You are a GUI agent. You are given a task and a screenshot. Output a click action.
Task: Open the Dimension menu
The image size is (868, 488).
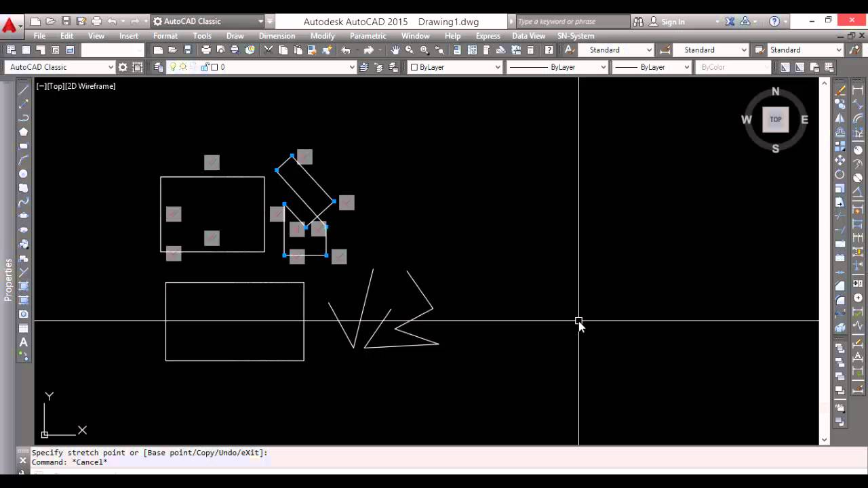(x=277, y=36)
